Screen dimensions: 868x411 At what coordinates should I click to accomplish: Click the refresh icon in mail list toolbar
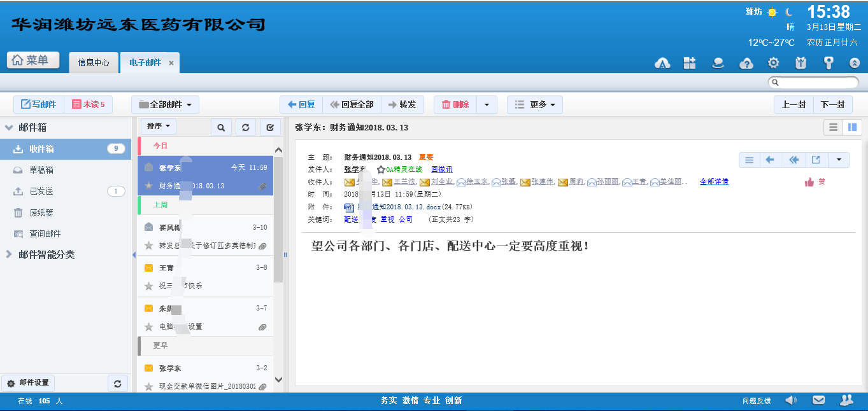click(245, 128)
